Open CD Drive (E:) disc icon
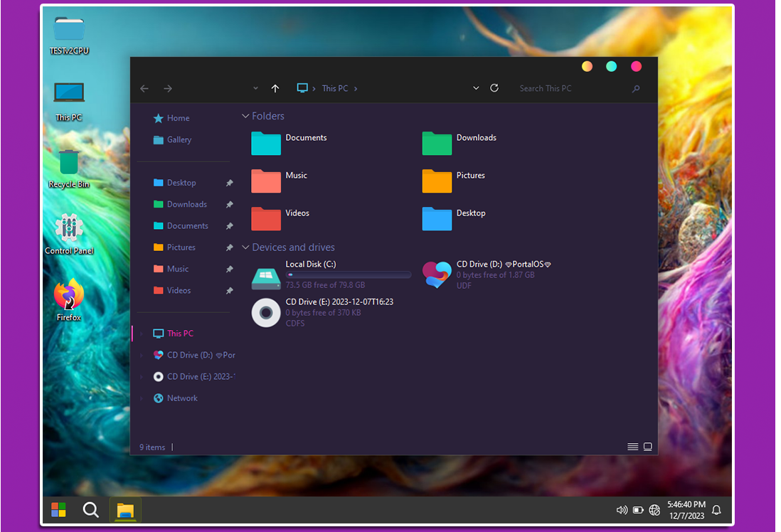Viewport: 781px width, 532px height. (x=266, y=312)
